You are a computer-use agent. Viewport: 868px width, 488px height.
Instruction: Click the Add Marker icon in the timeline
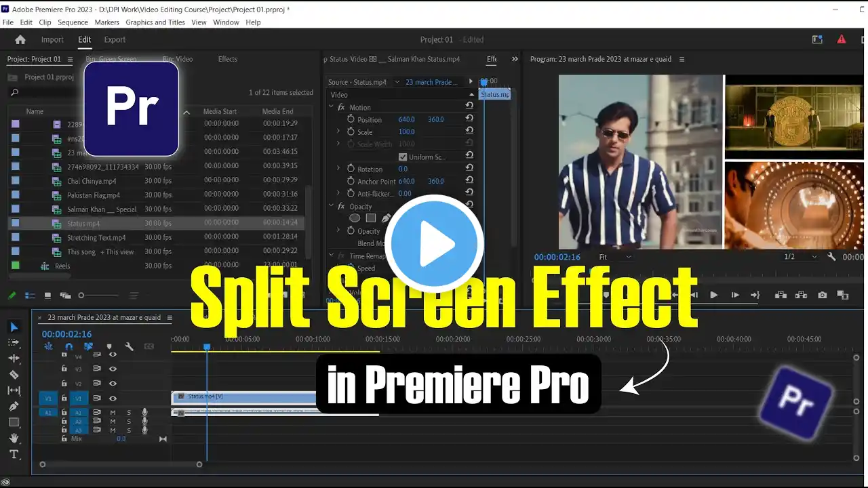point(109,346)
